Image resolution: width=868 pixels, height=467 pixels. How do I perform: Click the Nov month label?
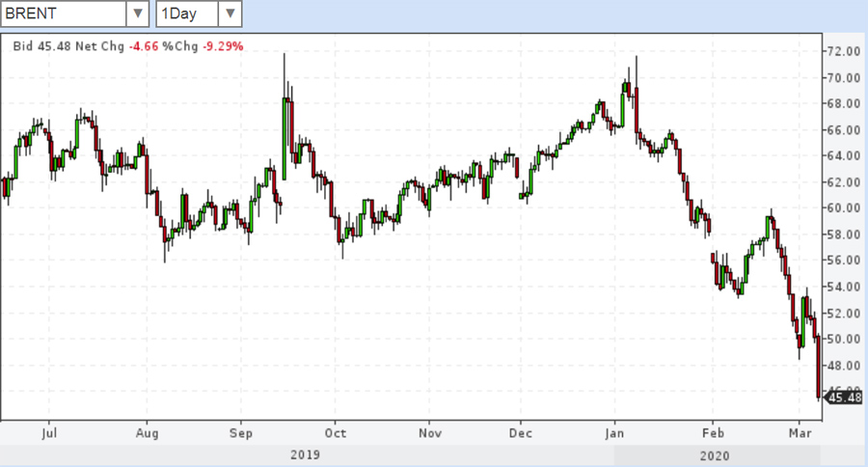click(x=430, y=432)
